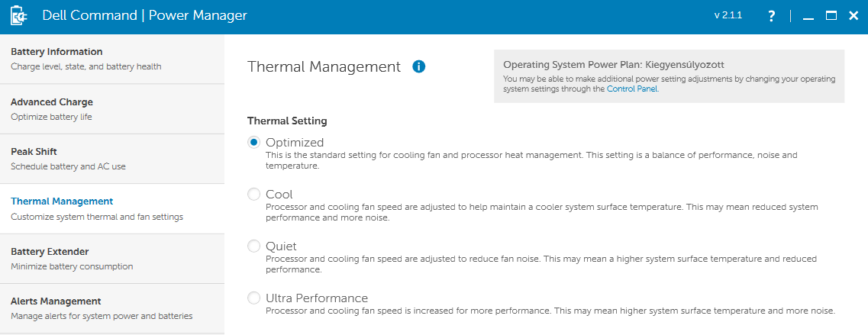Open the Battery Information section
This screenshot has height=335, width=868.
click(111, 59)
